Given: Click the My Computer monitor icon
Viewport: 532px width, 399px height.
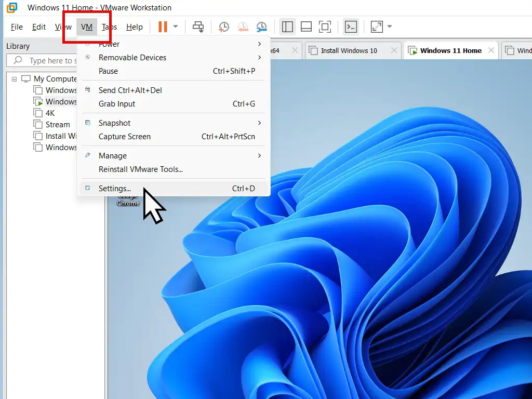Looking at the screenshot, I should point(26,79).
